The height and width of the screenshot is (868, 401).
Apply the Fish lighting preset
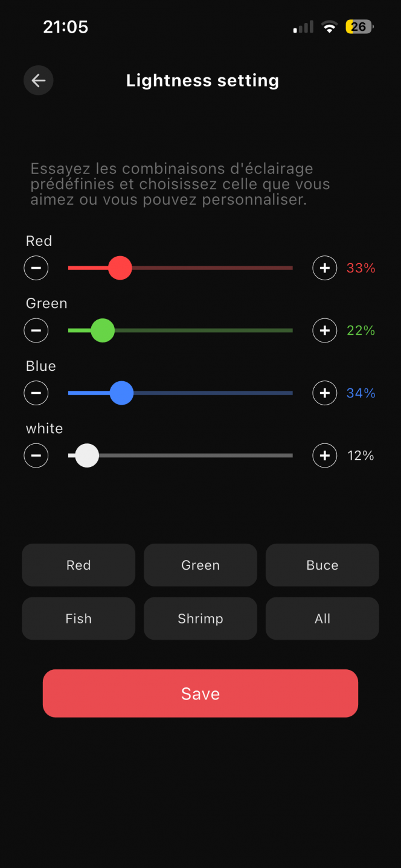pos(79,619)
